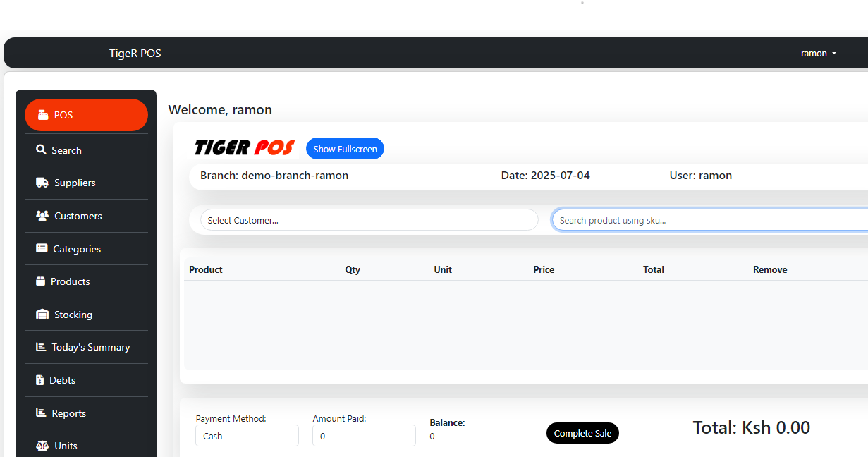
Task: Open the ramon user dropdown
Action: point(818,54)
